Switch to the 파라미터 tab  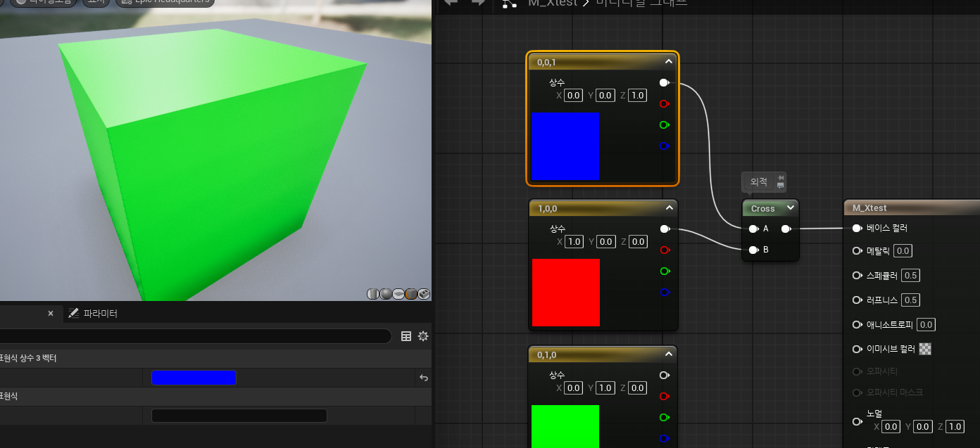pyautogui.click(x=94, y=314)
